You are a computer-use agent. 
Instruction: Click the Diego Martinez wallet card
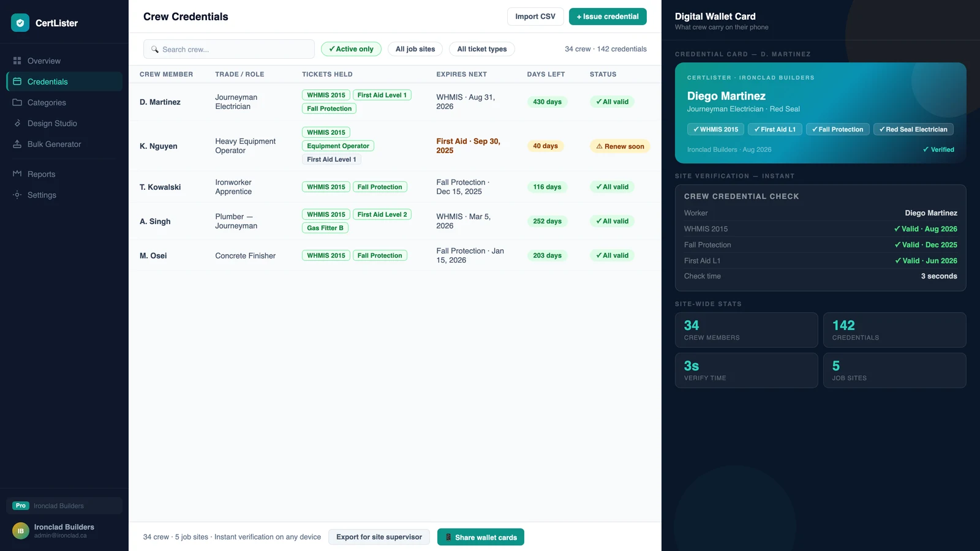(821, 113)
